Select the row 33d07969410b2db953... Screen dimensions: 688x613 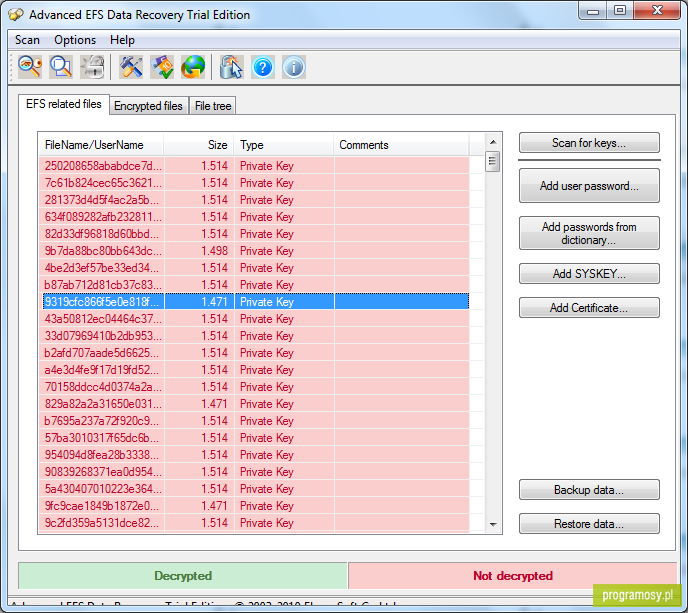tap(256, 336)
